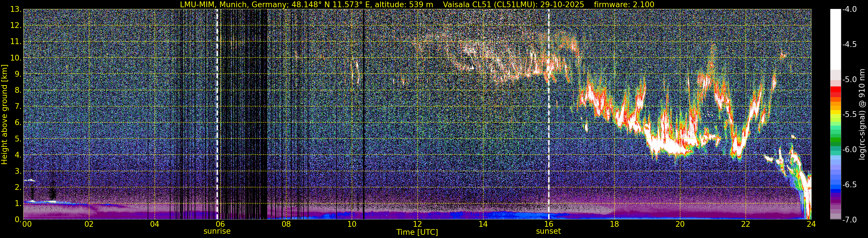868x238 pixels.
Task: Click the time-axis tick label 12
Action: pyautogui.click(x=417, y=224)
